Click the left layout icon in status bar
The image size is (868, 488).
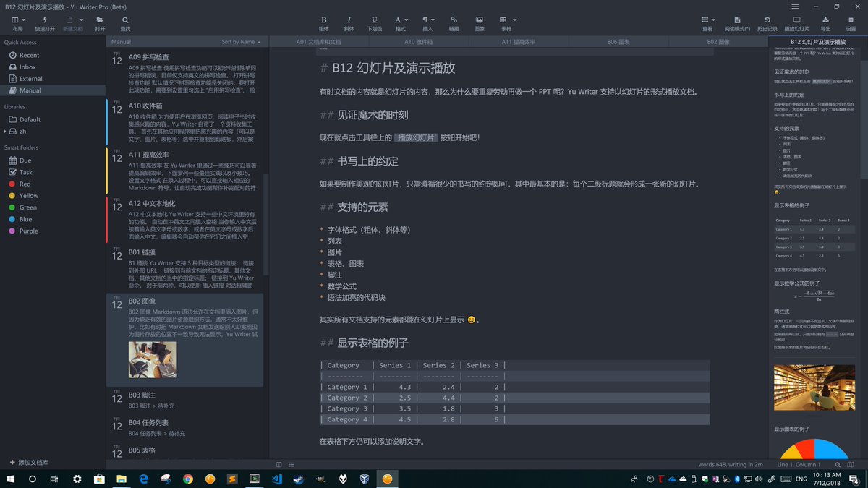(x=280, y=464)
